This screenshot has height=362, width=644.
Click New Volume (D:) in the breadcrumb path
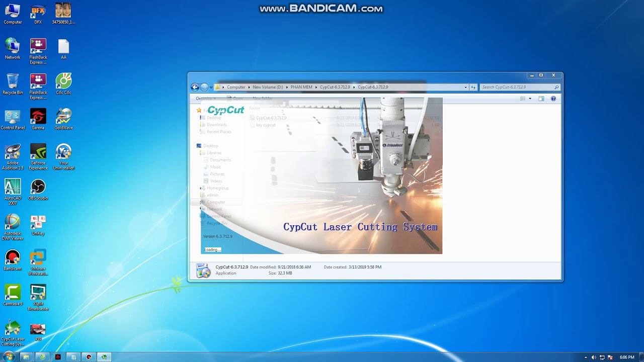pyautogui.click(x=268, y=87)
